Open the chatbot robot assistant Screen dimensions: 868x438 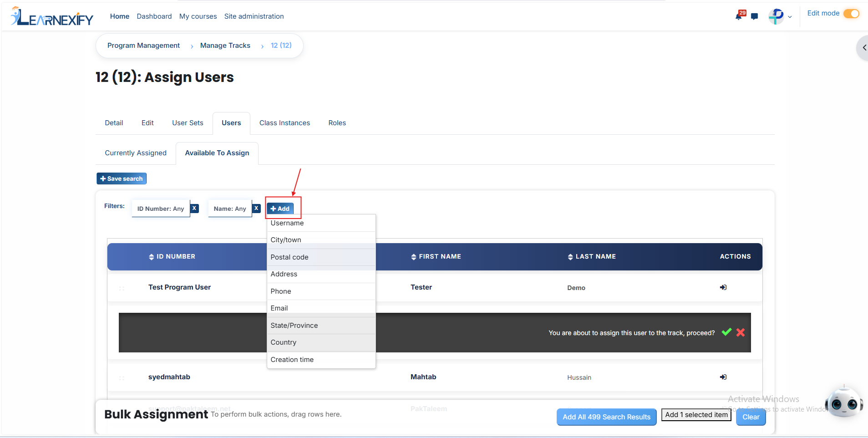pos(844,402)
